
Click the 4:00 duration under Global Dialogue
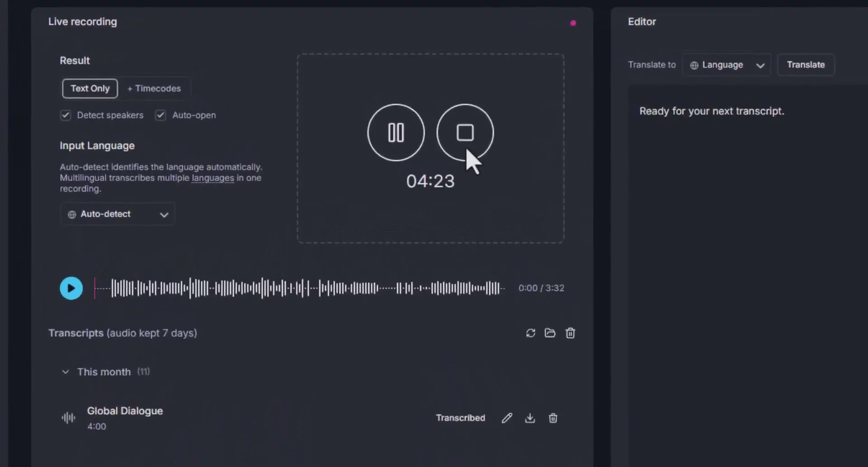pos(97,426)
